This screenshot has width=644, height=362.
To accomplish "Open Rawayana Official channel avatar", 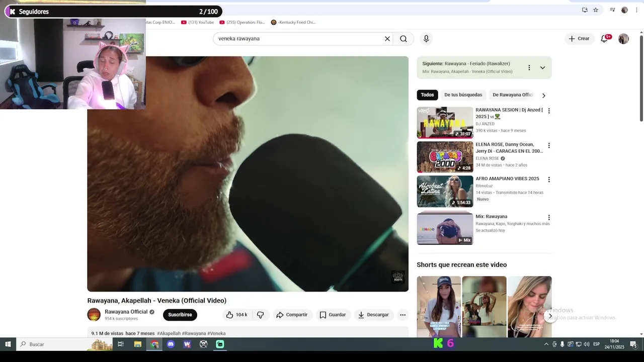I will coord(94,315).
